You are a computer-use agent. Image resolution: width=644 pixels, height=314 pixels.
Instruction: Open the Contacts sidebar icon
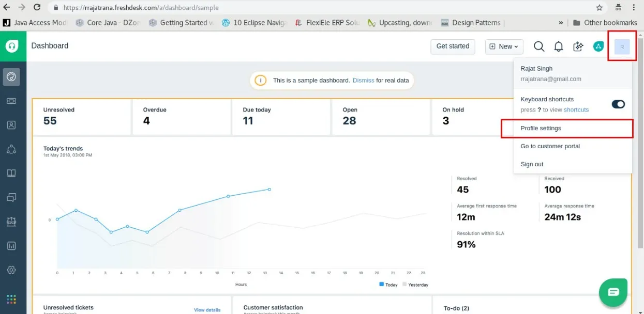[x=11, y=125]
